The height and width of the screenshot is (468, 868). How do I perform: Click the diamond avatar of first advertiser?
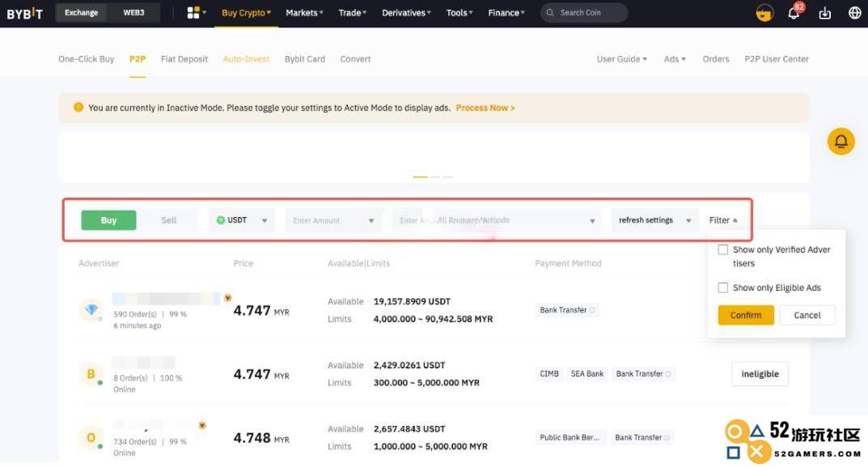pos(91,309)
